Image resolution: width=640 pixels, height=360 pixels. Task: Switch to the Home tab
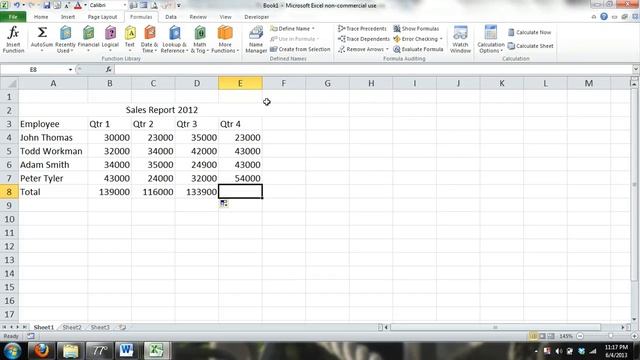pos(41,17)
